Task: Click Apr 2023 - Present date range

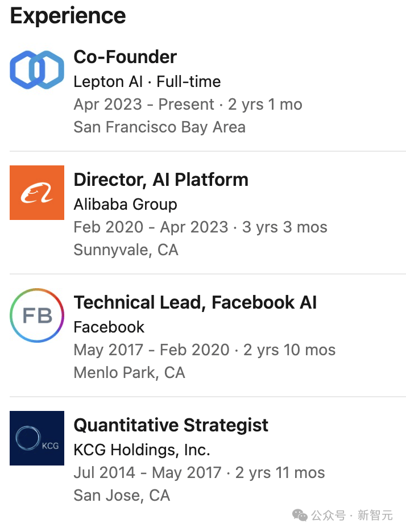Action: [144, 105]
